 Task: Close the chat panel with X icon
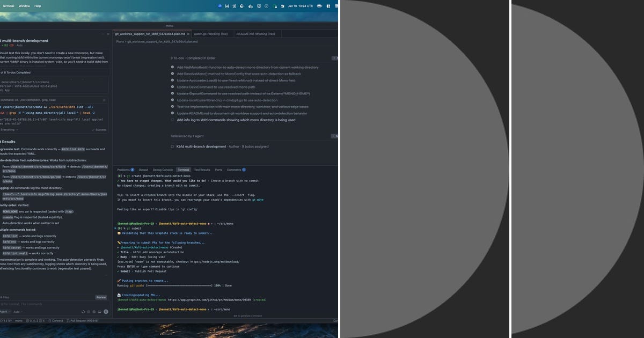coord(108,34)
